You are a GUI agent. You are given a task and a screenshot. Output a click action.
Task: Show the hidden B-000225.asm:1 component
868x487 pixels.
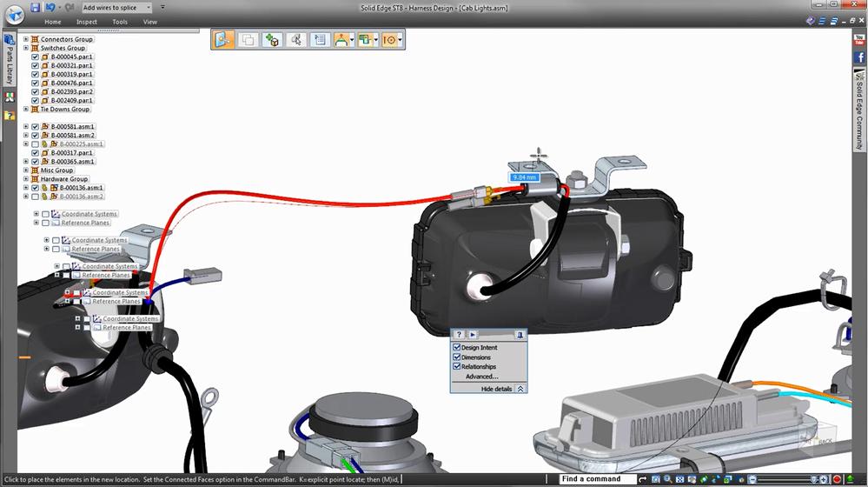pyautogui.click(x=36, y=144)
